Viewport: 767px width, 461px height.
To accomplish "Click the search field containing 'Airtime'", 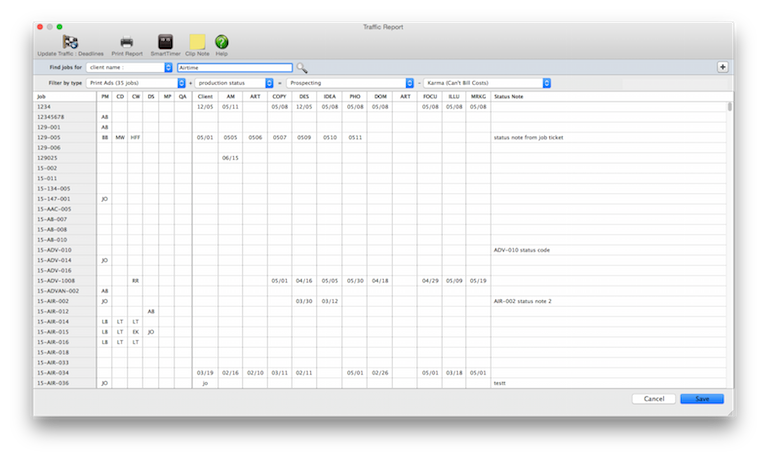I will 233,68.
